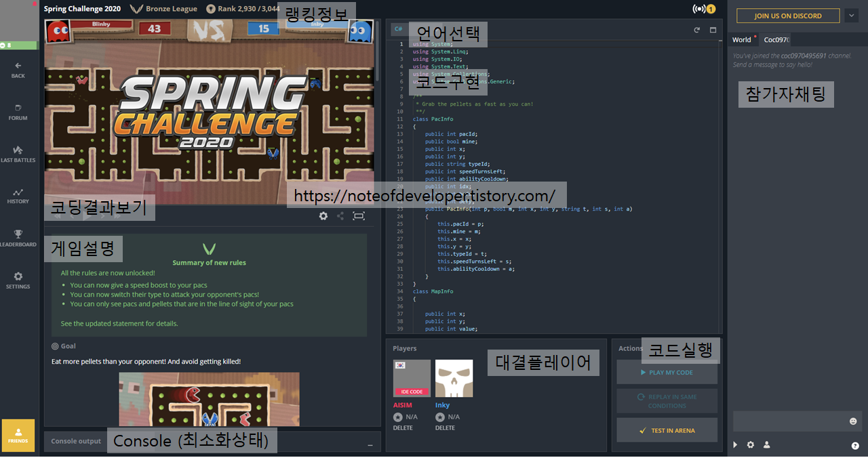Collapse the chat panel with arrow icon
Viewport: 868px width, 460px height.
[735, 445]
